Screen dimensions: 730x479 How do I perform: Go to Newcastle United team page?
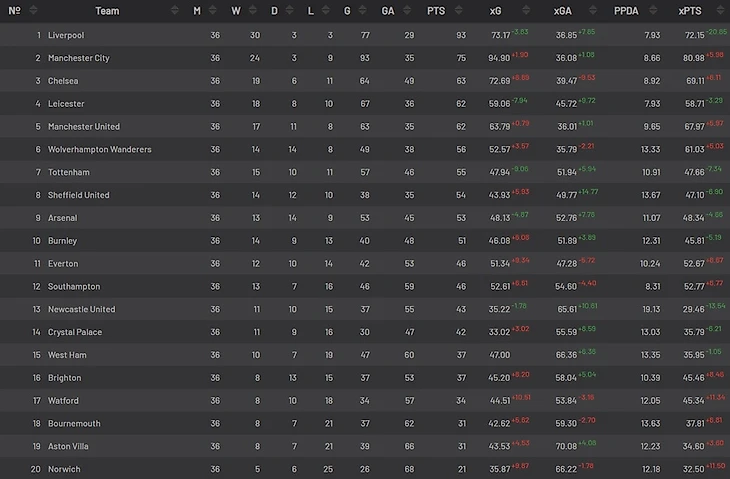coord(82,310)
